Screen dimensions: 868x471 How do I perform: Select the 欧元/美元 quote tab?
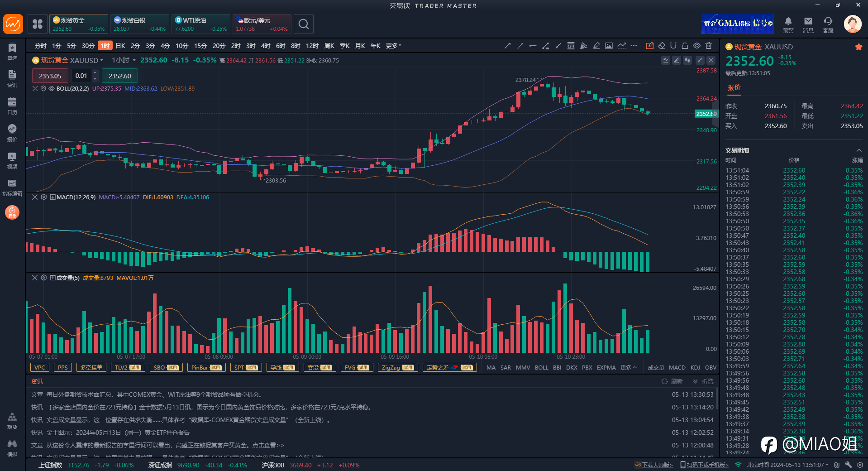(262, 24)
